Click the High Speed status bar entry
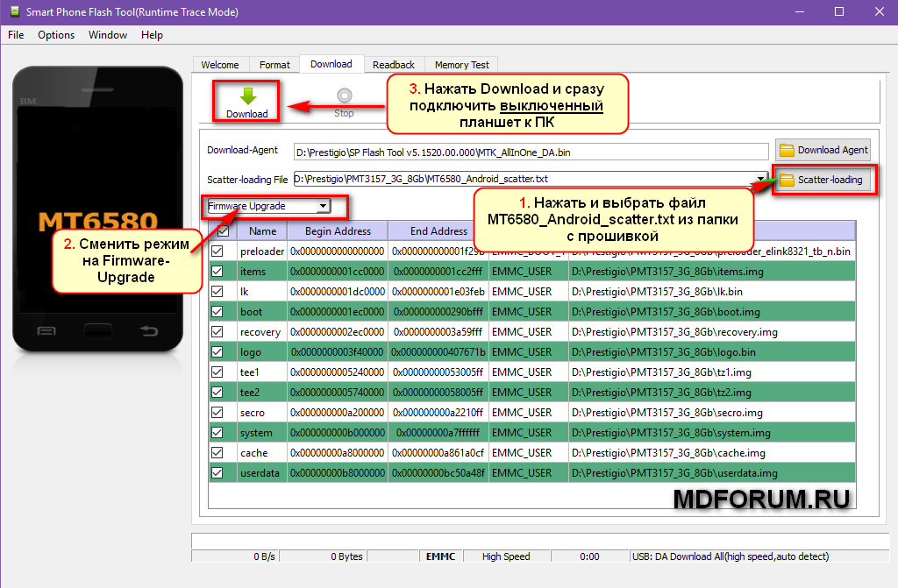The width and height of the screenshot is (898, 588). point(506,556)
